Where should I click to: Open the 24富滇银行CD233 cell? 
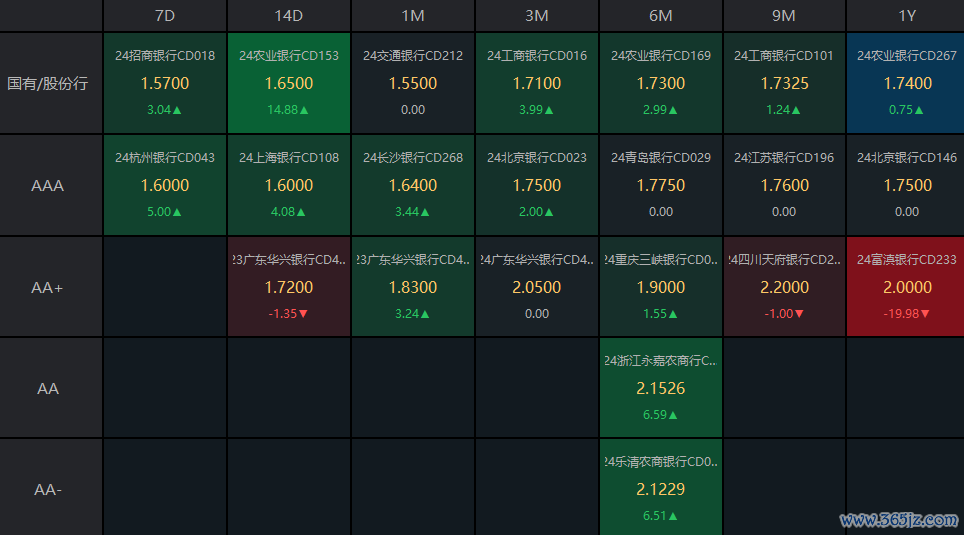tap(906, 287)
